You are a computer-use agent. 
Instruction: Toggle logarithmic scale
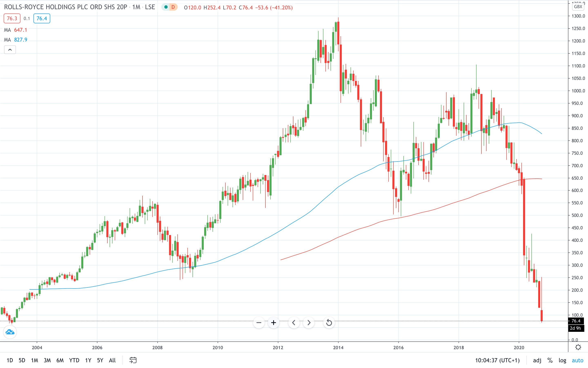point(562,360)
